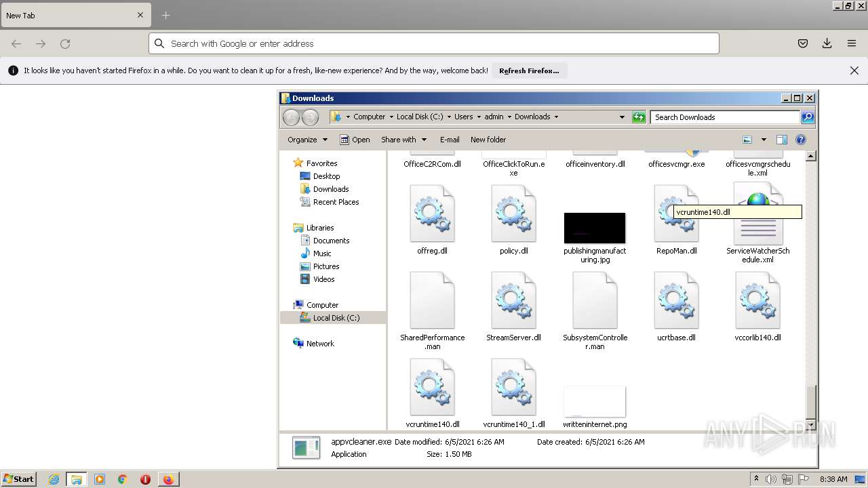Open the Music library

(322, 253)
